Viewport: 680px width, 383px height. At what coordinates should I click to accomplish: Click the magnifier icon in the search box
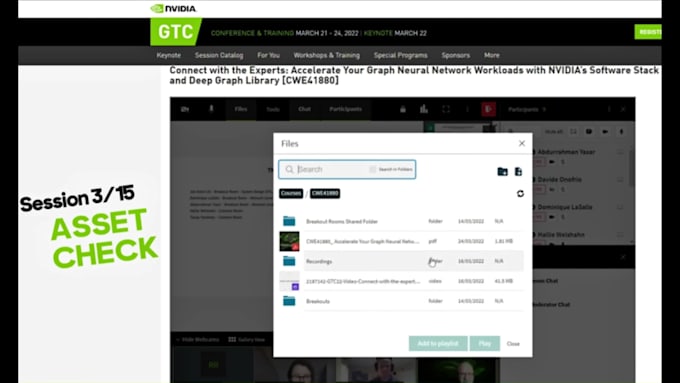point(289,170)
